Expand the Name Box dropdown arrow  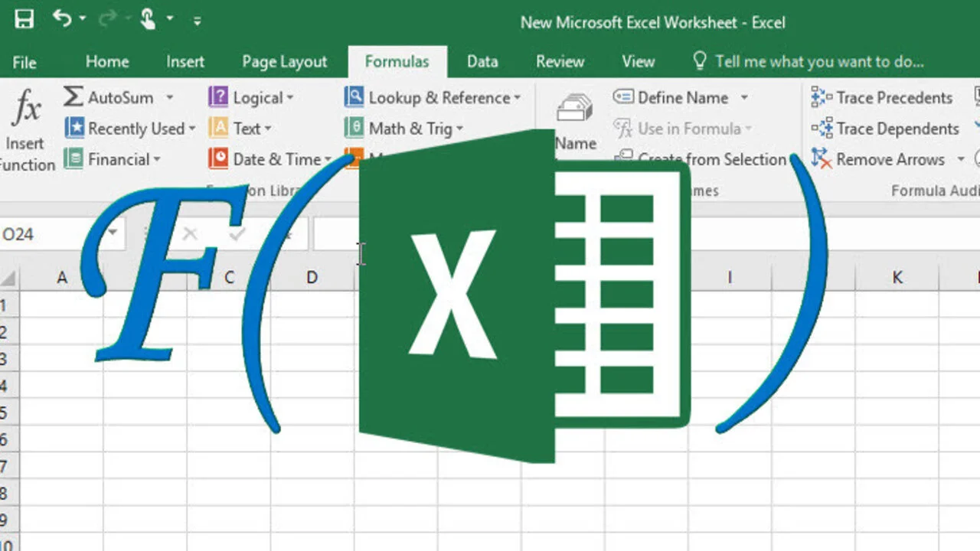[112, 234]
